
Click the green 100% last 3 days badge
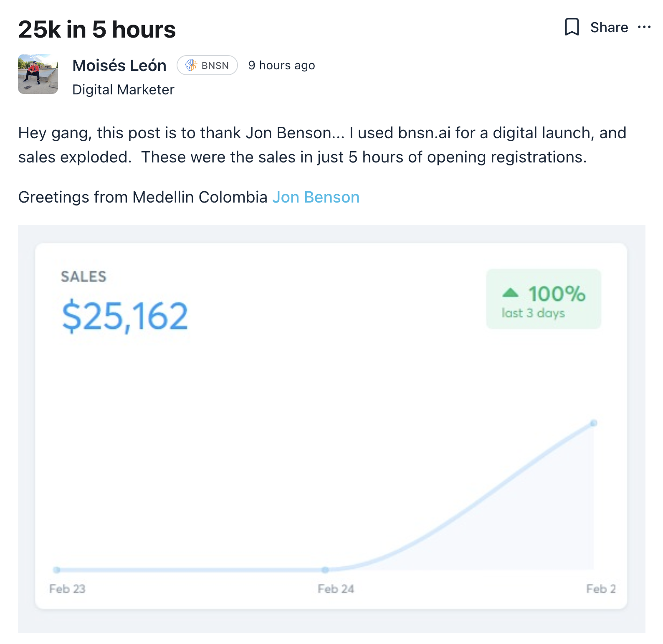click(544, 299)
